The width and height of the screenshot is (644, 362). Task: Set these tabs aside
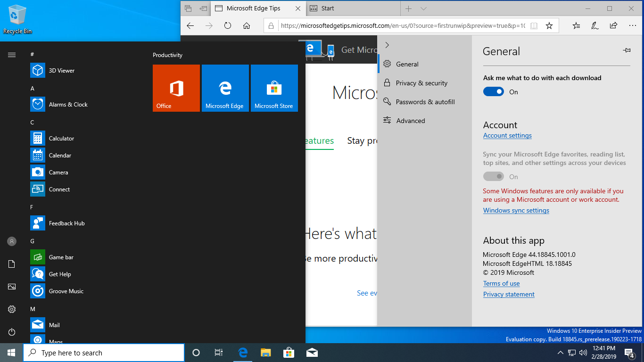pyautogui.click(x=203, y=8)
